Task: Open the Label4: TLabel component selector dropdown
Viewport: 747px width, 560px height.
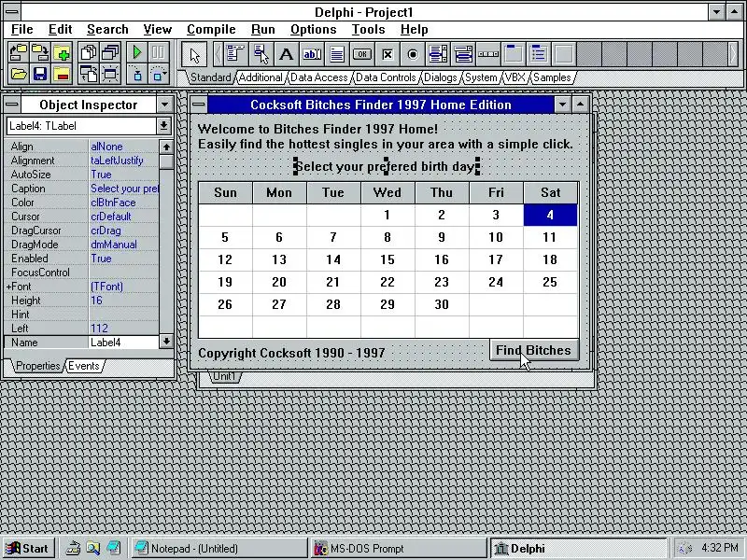Action: (163, 126)
